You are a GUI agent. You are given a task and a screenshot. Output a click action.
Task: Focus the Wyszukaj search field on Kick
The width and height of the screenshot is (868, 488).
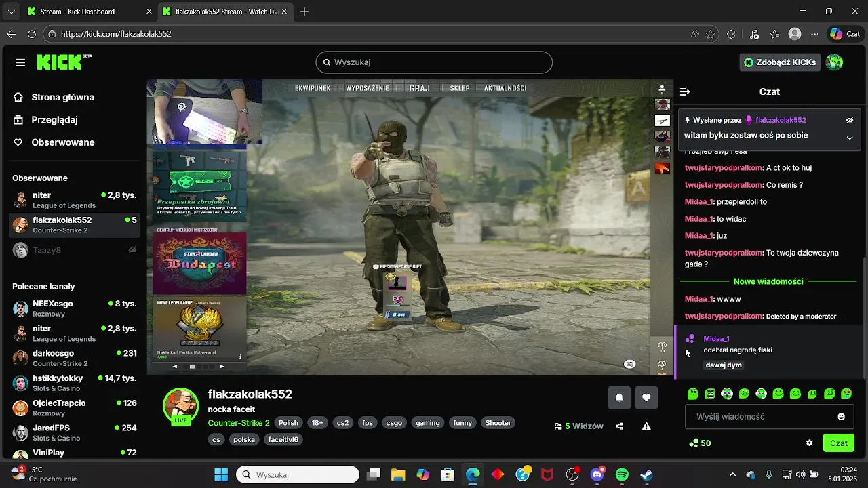pos(434,62)
